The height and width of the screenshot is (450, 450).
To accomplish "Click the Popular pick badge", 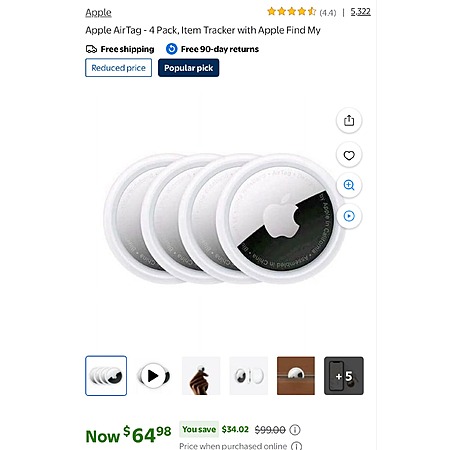I will click(188, 68).
